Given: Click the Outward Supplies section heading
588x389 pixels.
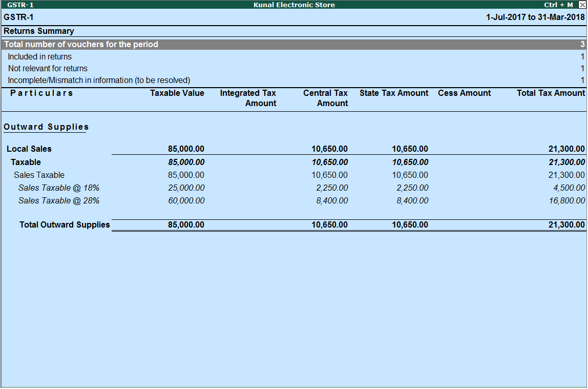Looking at the screenshot, I should point(45,127).
